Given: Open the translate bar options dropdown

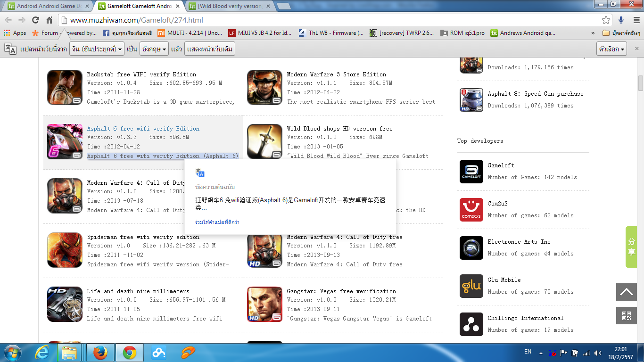Looking at the screenshot, I should point(612,49).
